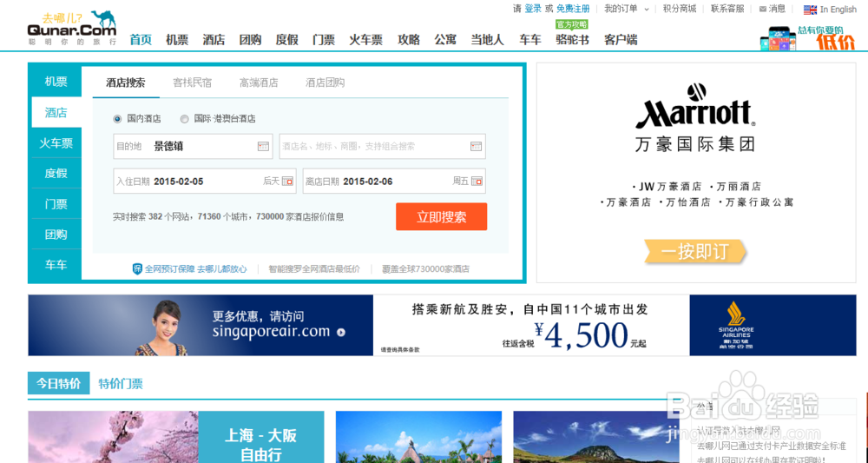Click the 覆盖全球730000家酒店 text

coord(425,269)
